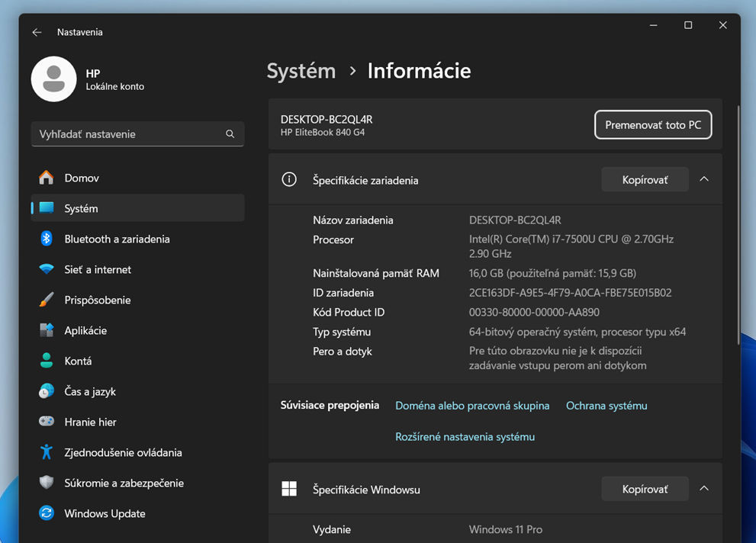
Task: Go back using the arrow button
Action: coord(37,32)
